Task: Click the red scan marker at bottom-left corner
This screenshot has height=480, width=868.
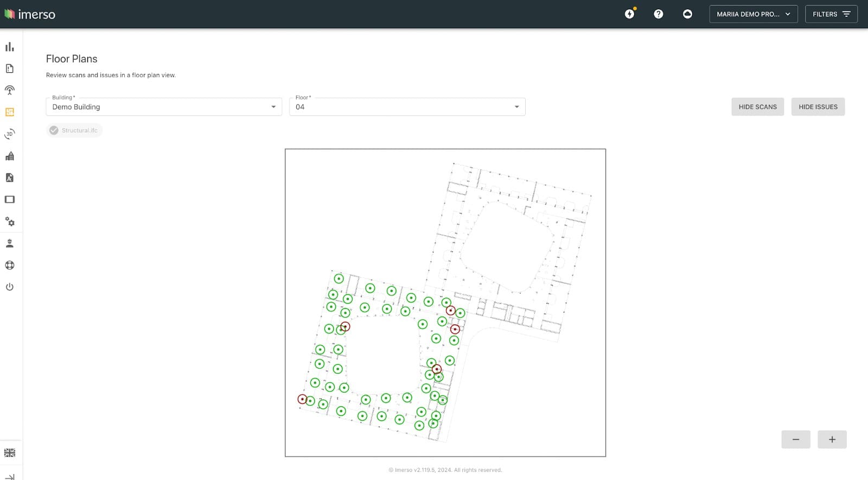Action: (302, 399)
